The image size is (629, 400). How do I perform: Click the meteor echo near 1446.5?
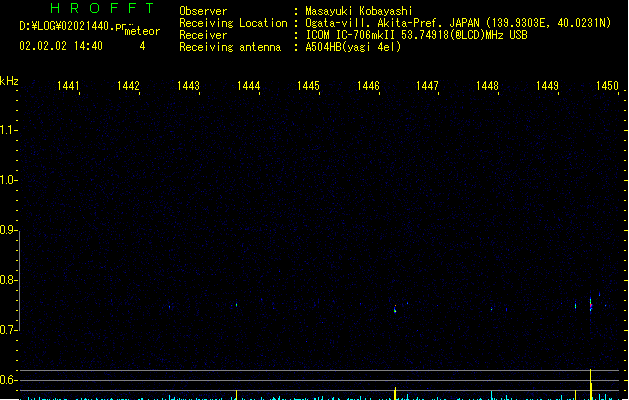[395, 309]
